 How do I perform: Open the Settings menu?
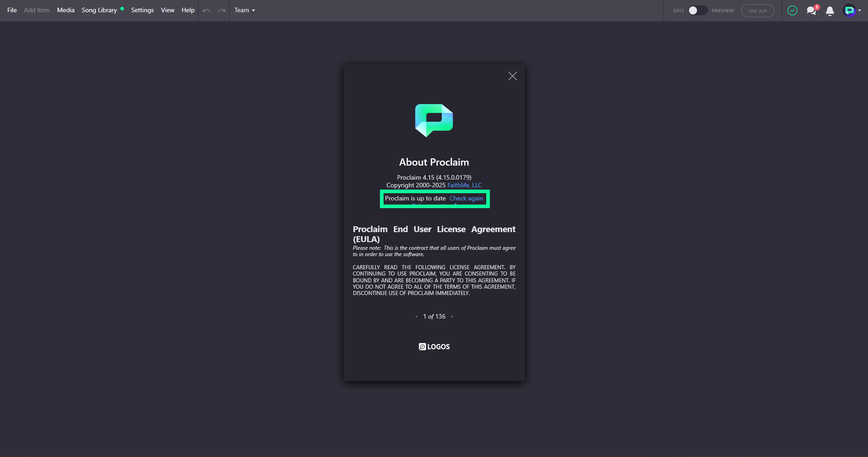(x=142, y=10)
